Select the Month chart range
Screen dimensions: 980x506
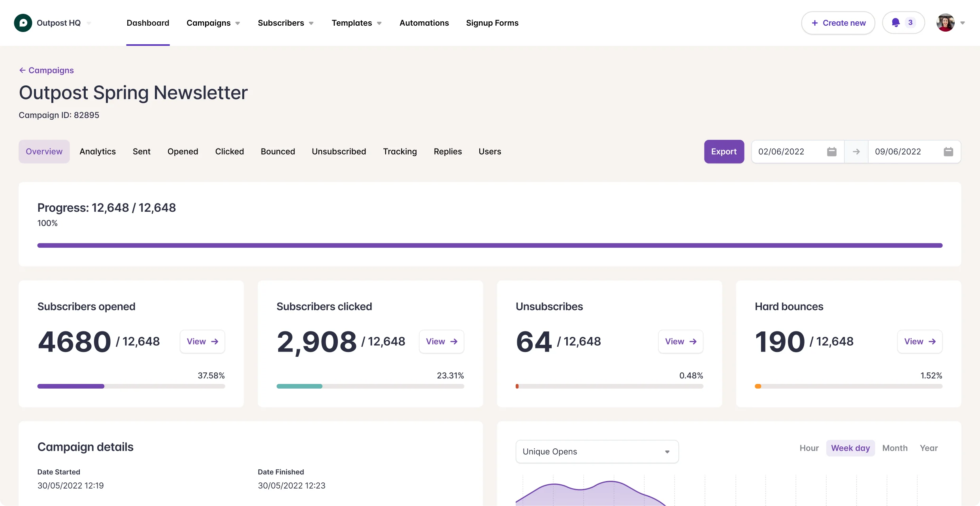pyautogui.click(x=895, y=448)
